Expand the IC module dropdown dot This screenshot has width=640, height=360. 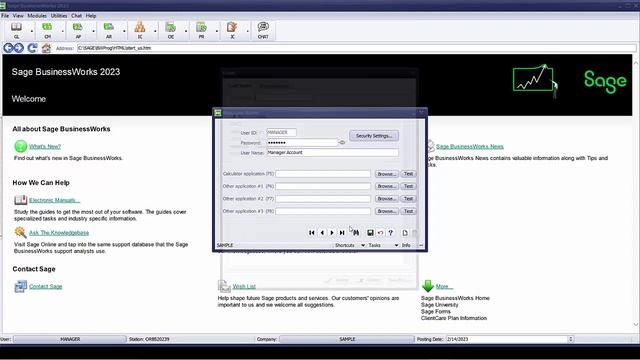point(155,31)
